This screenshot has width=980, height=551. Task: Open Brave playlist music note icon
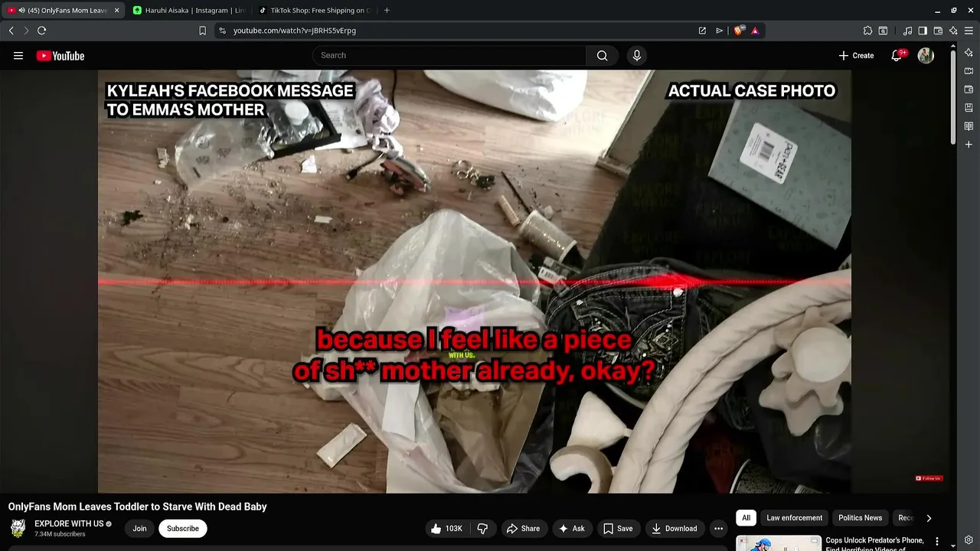tap(907, 31)
